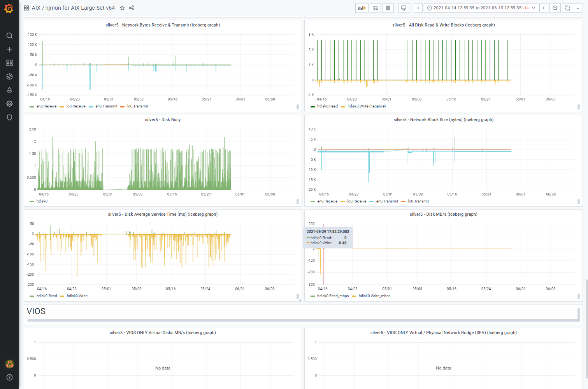The image size is (588, 389).
Task: Expand the refresh interval dropdown
Action: pos(578,8)
